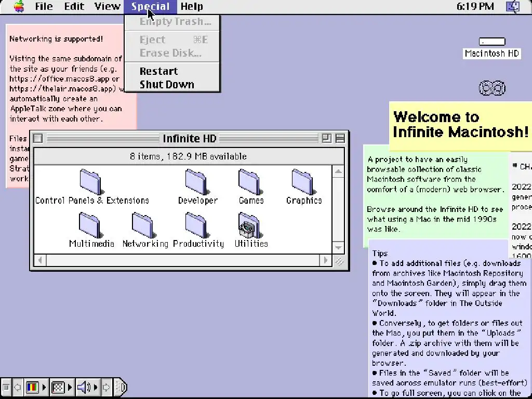Expand the color depth module arrow

pos(44,387)
